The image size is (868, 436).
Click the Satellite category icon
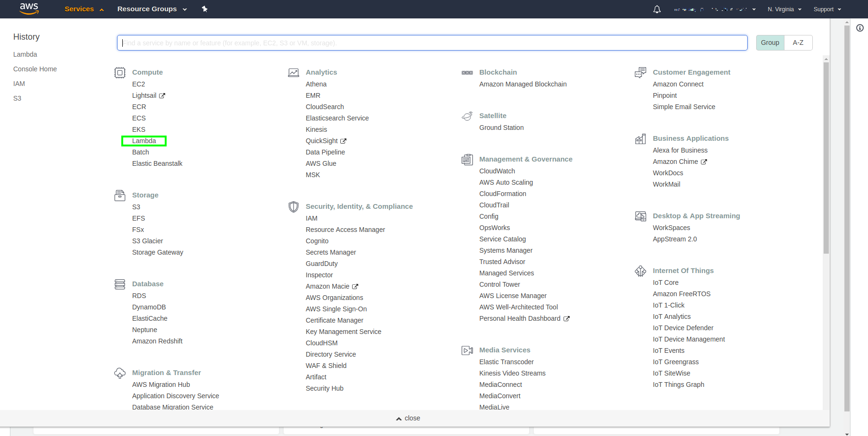click(467, 116)
